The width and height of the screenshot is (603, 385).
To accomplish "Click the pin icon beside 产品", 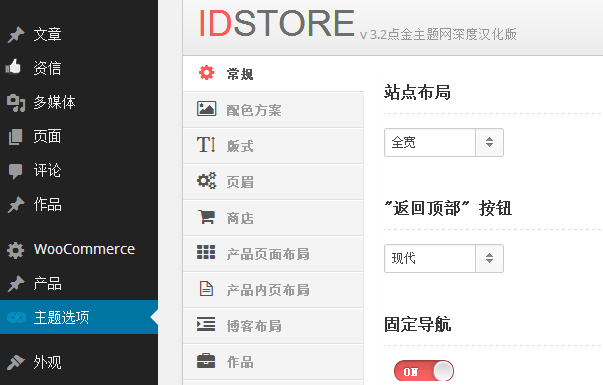I will coord(16,284).
